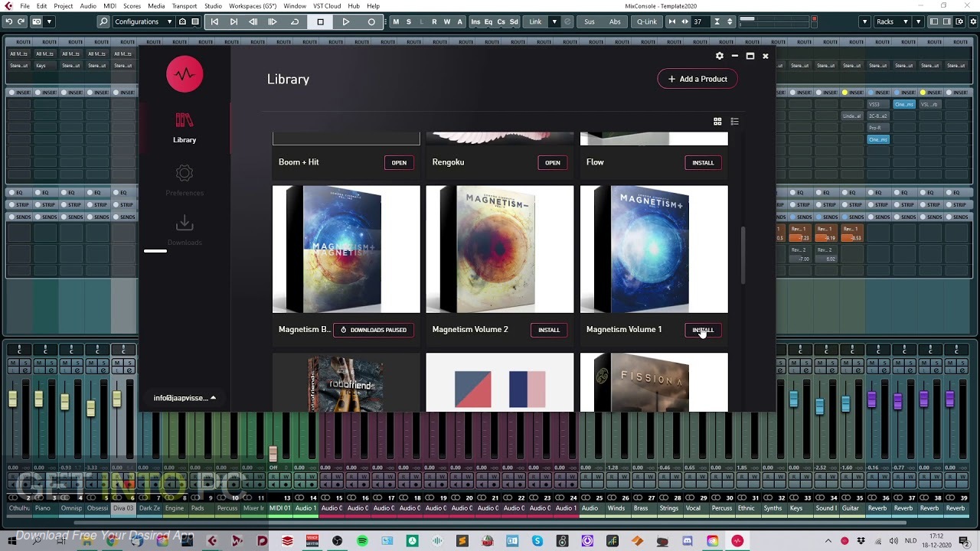Adjust the Piano channel fader
The height and width of the screenshot is (551, 980).
point(39,399)
